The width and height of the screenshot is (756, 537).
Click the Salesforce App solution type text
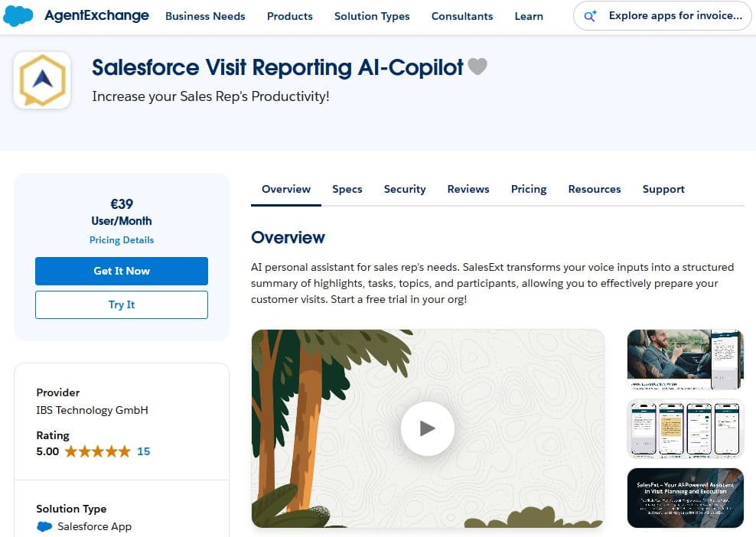coord(94,526)
